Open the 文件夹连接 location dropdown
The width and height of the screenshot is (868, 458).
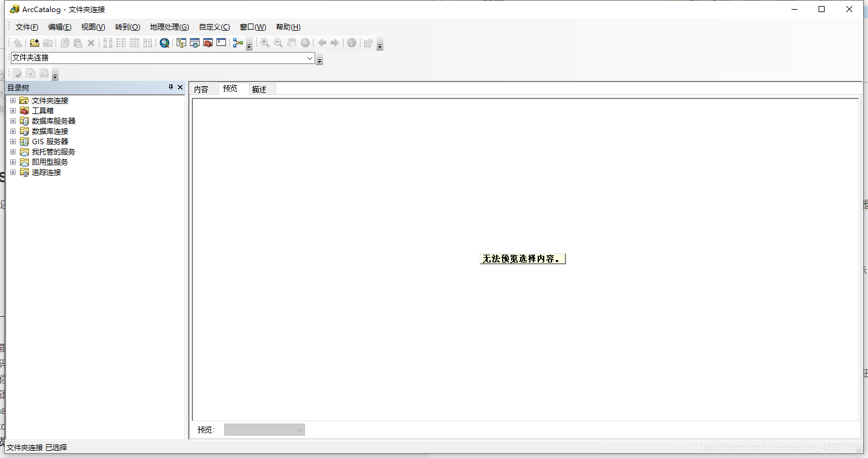coord(310,58)
